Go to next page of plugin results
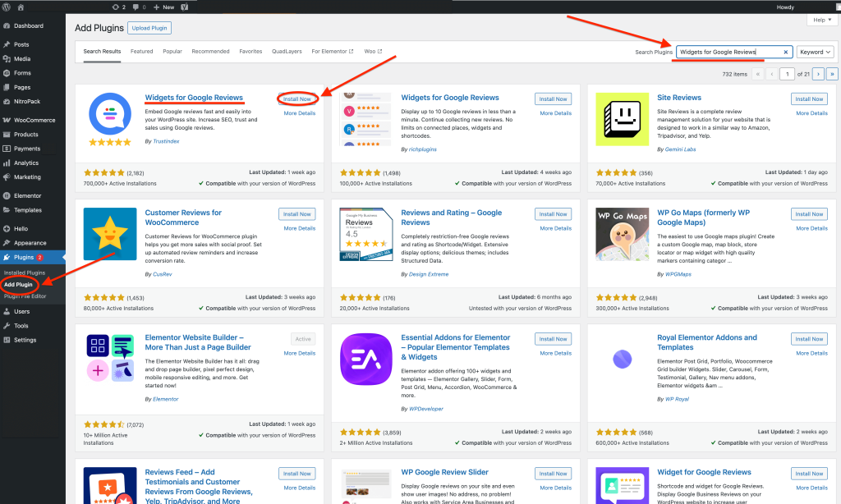The height and width of the screenshot is (504, 841). coord(820,74)
